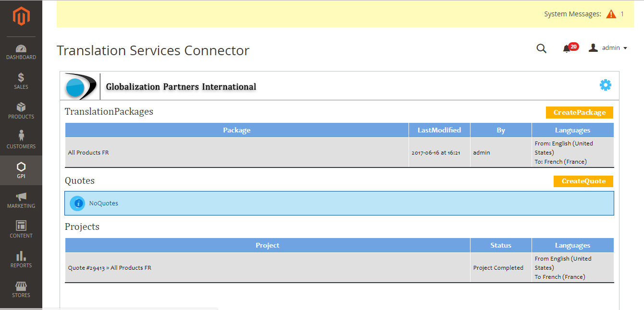644x310 pixels.
Task: Click the NoQuotes info icon
Action: 77,203
